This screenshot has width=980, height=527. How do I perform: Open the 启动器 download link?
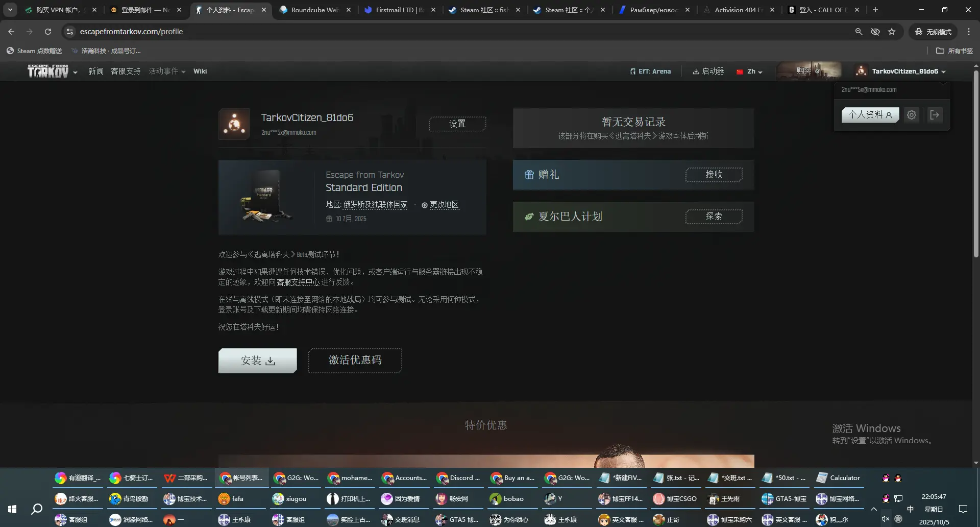(708, 71)
